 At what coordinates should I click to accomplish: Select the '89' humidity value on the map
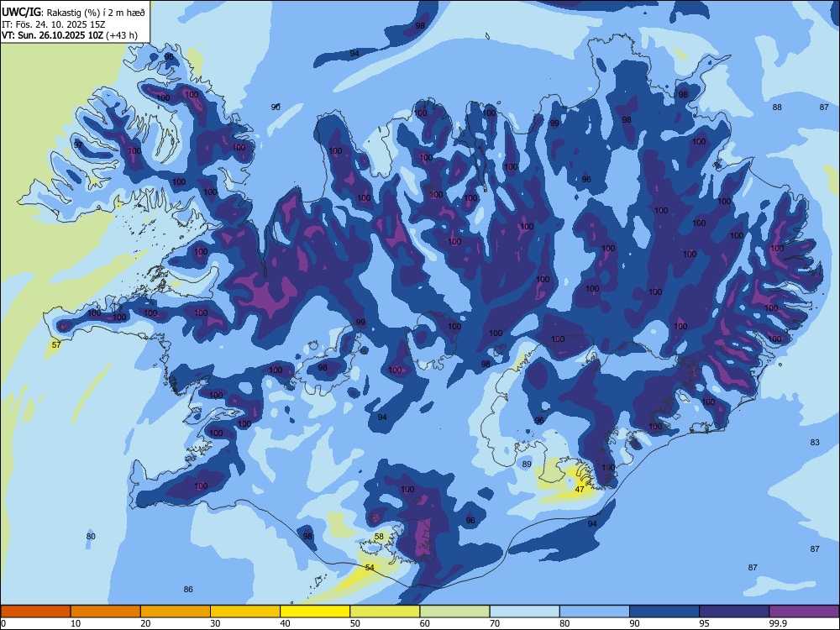[x=527, y=464]
